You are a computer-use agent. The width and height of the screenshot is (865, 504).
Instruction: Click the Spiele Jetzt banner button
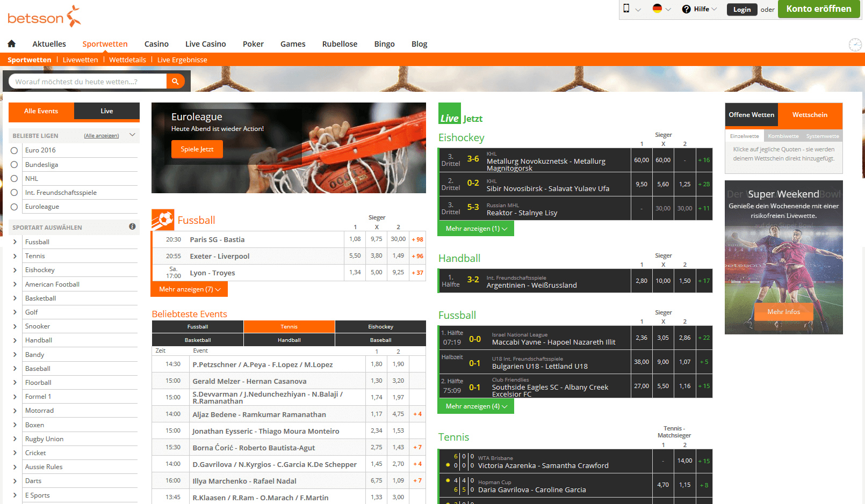(197, 149)
